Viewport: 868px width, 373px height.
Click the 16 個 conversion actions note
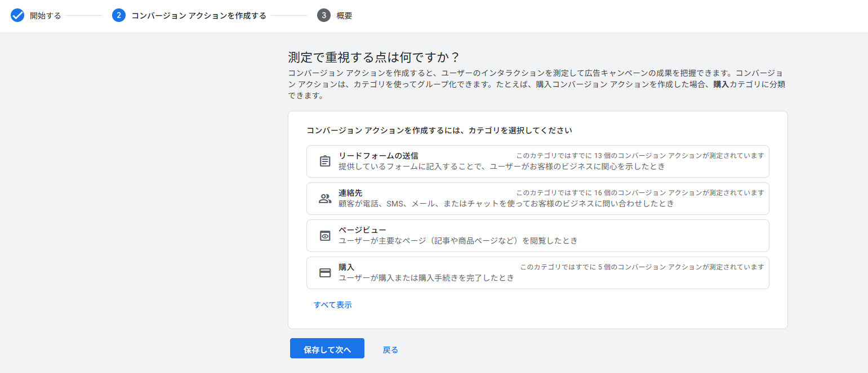[x=640, y=193]
